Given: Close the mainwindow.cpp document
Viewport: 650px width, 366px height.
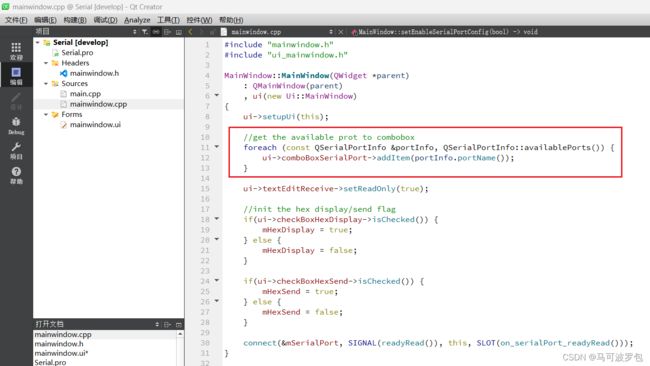Looking at the screenshot, I should point(341,32).
